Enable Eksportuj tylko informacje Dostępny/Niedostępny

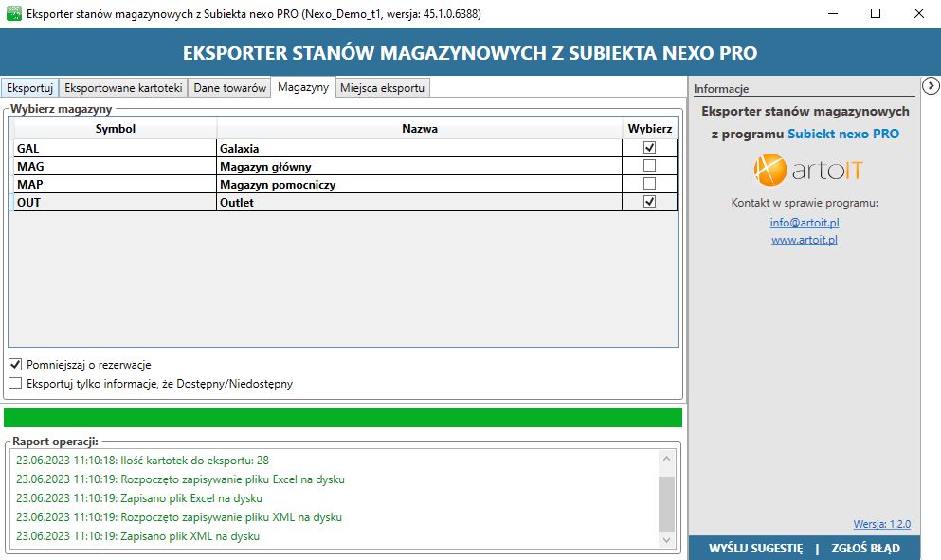15,384
